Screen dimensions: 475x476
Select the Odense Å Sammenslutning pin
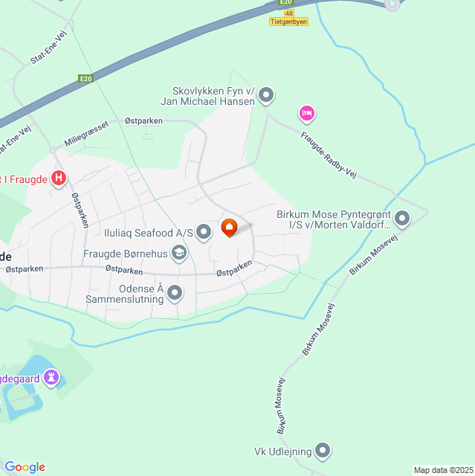pos(175,294)
